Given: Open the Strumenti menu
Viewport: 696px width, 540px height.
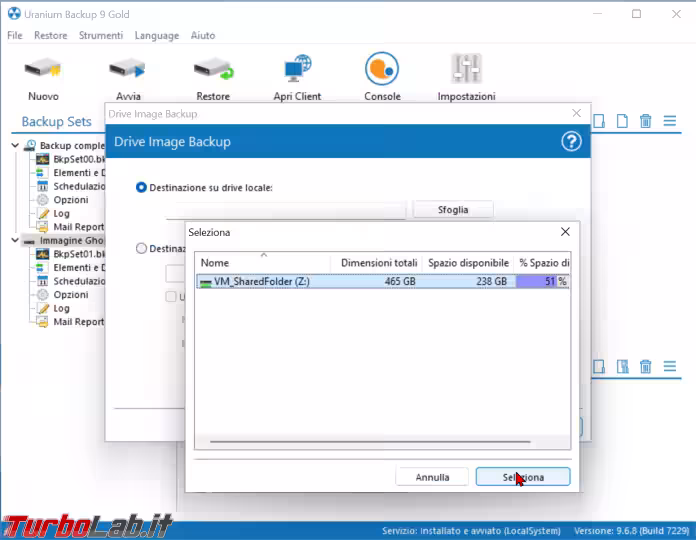Looking at the screenshot, I should (101, 35).
